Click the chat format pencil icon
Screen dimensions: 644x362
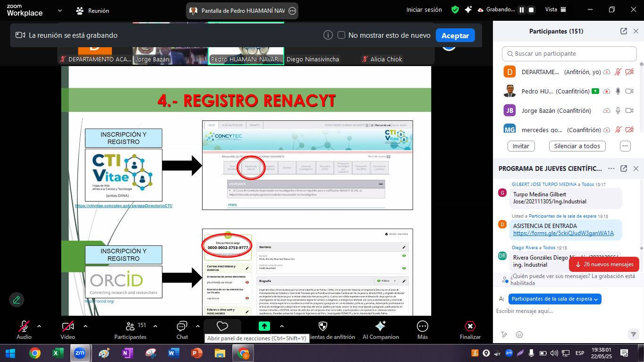[x=504, y=335]
